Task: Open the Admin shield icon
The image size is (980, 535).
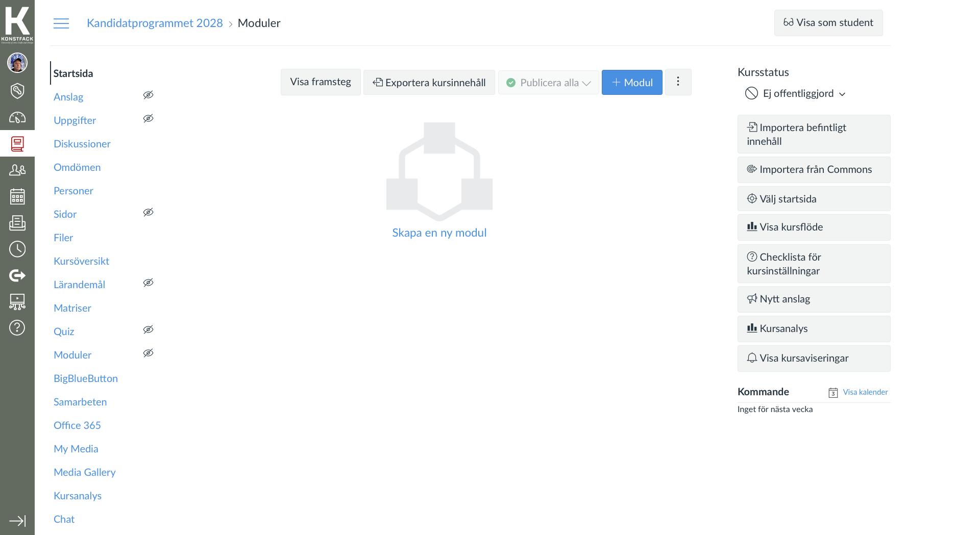Action: (17, 91)
